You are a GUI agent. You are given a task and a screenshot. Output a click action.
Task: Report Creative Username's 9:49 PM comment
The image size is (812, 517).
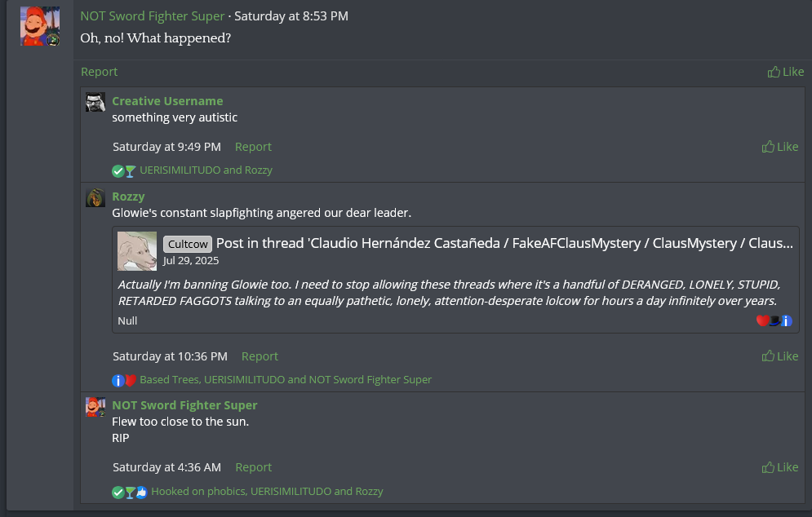click(x=253, y=147)
